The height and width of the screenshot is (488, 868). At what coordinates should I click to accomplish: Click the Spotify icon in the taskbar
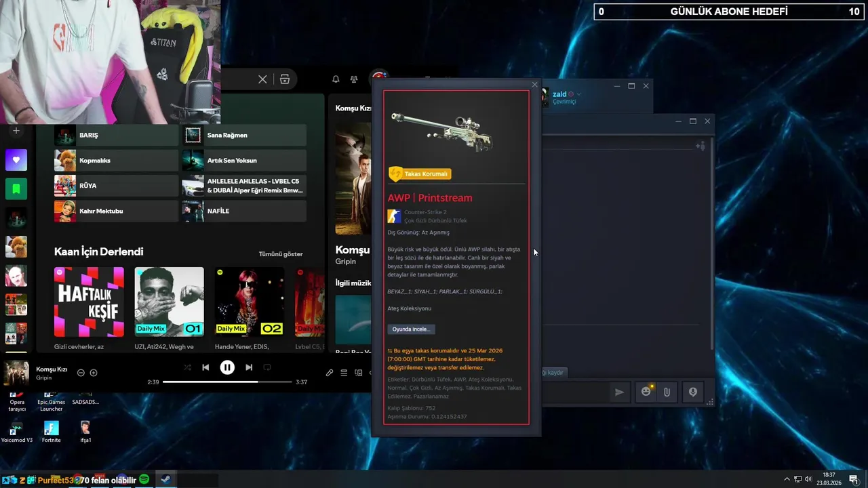(x=144, y=480)
